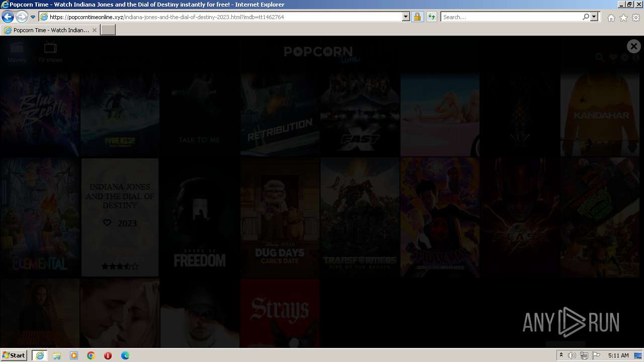Close the Popcorn Time browser tab
Viewport: 644px width, 362px height.
click(95, 30)
